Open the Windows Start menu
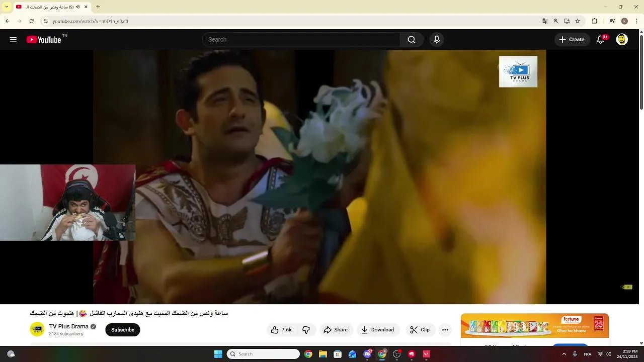This screenshot has height=362, width=644. [218, 354]
